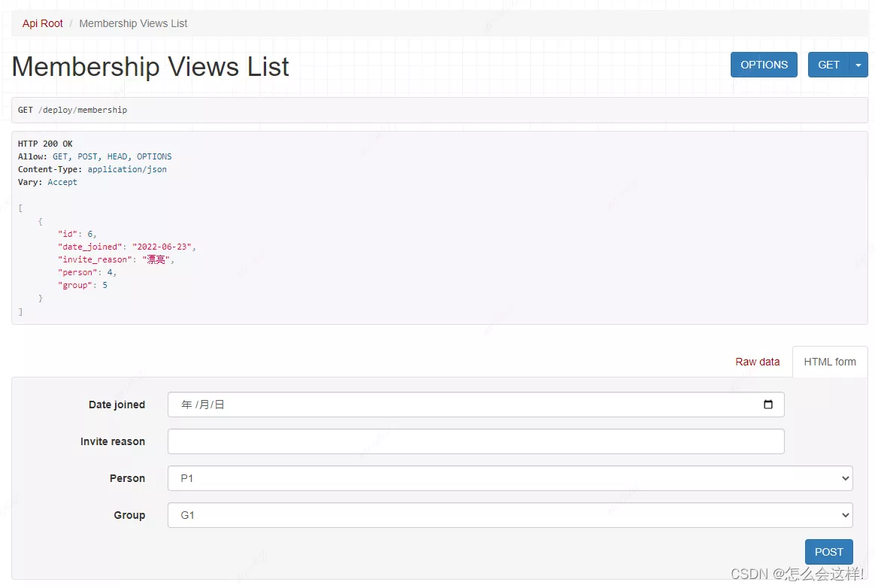Click the "id": 6 JSON line

point(77,234)
